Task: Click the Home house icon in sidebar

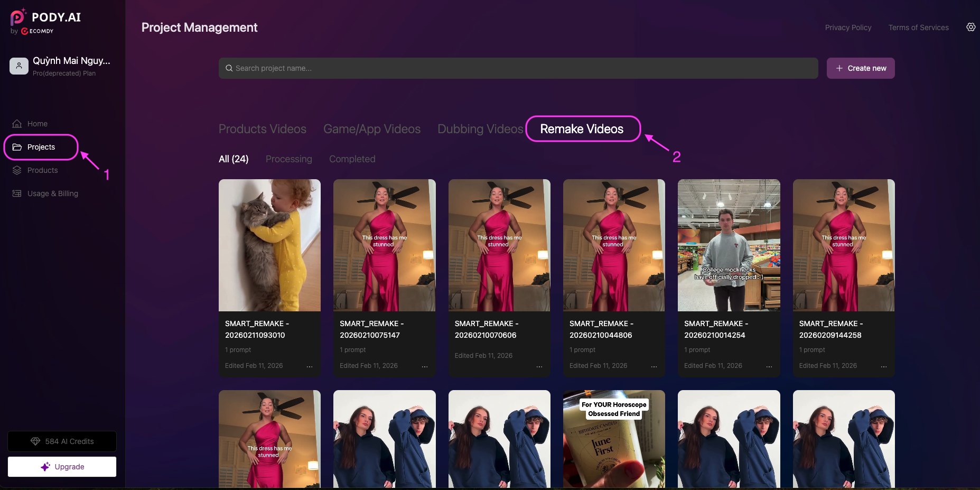Action: coord(17,124)
